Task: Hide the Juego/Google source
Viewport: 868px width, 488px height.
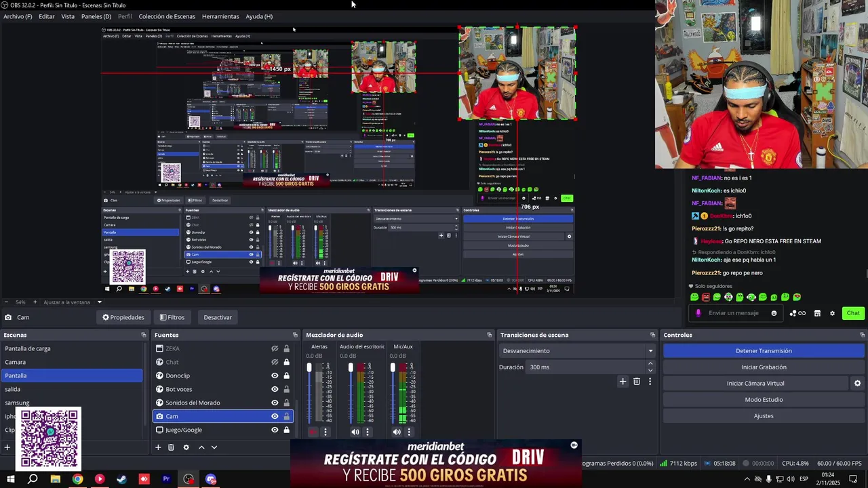Action: tap(275, 430)
